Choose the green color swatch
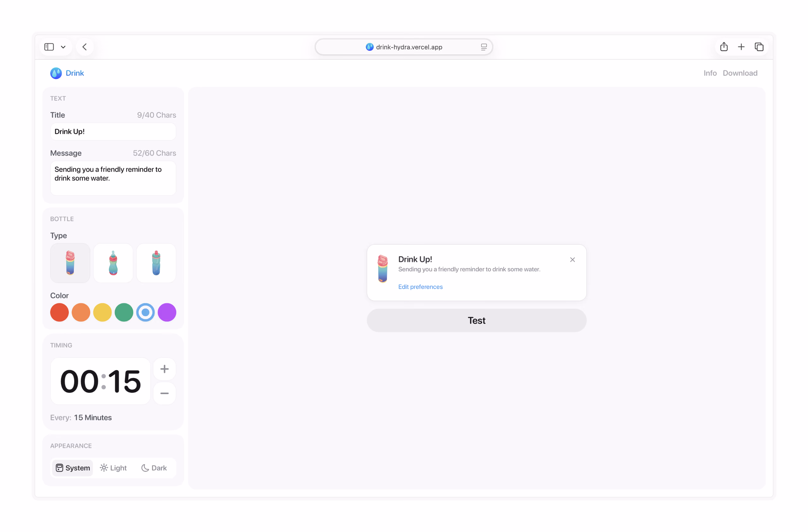Screen dimensions: 808x532 [x=124, y=312]
